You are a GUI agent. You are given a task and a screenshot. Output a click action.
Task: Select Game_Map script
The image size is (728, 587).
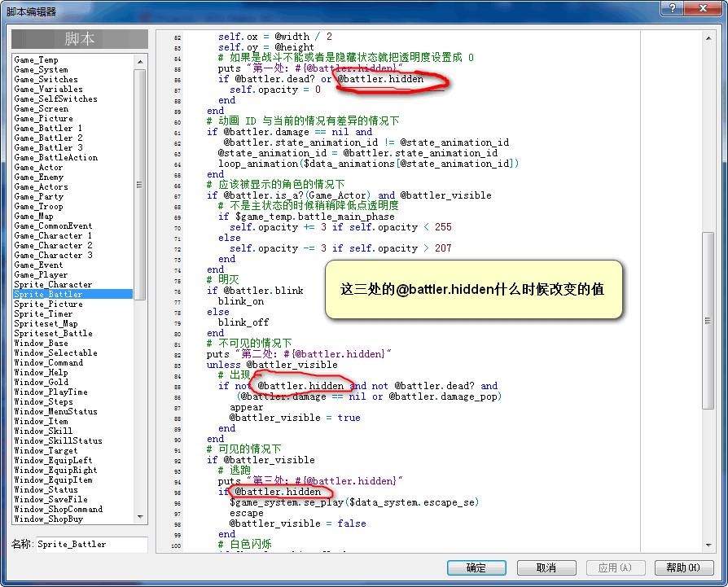click(33, 216)
